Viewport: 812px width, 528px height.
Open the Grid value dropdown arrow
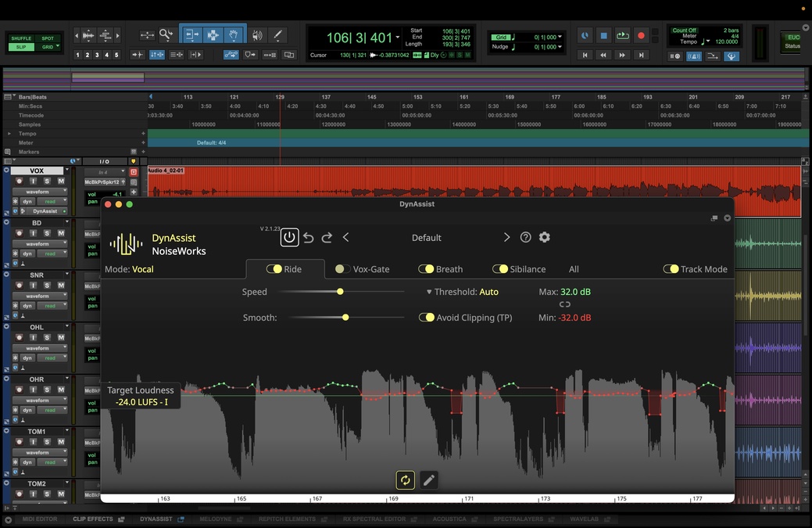560,38
